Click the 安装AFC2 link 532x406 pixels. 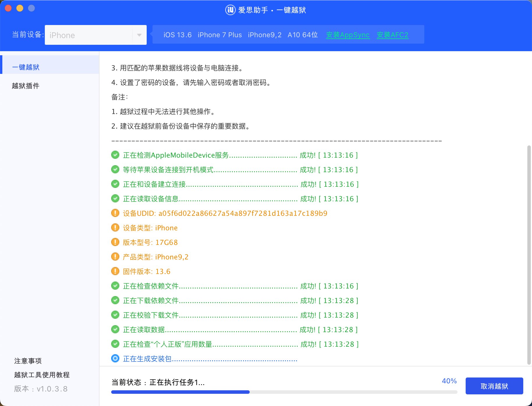(392, 35)
